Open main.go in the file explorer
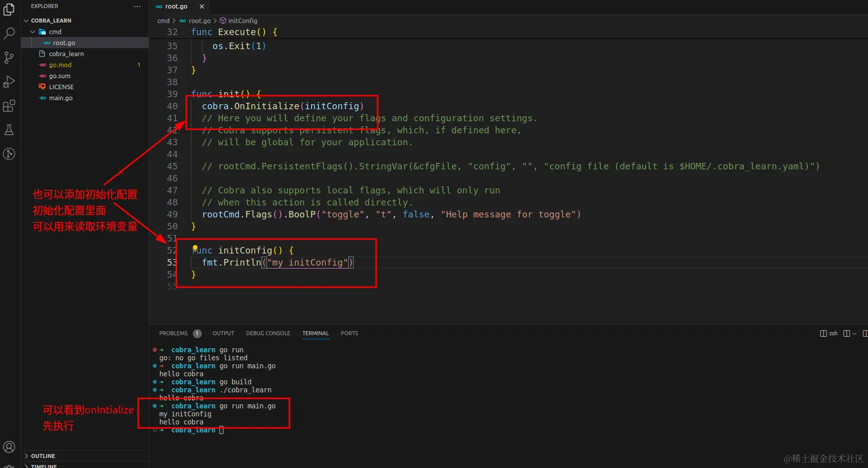 click(x=61, y=98)
